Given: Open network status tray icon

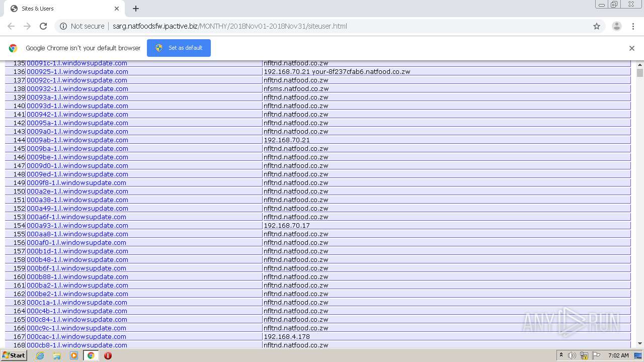Looking at the screenshot, I should [584, 355].
